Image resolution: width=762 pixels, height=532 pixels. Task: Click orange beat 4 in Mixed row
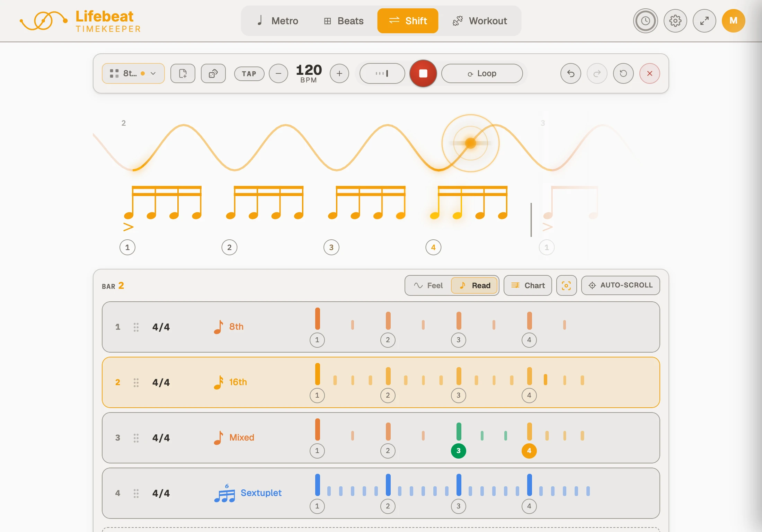point(529,451)
